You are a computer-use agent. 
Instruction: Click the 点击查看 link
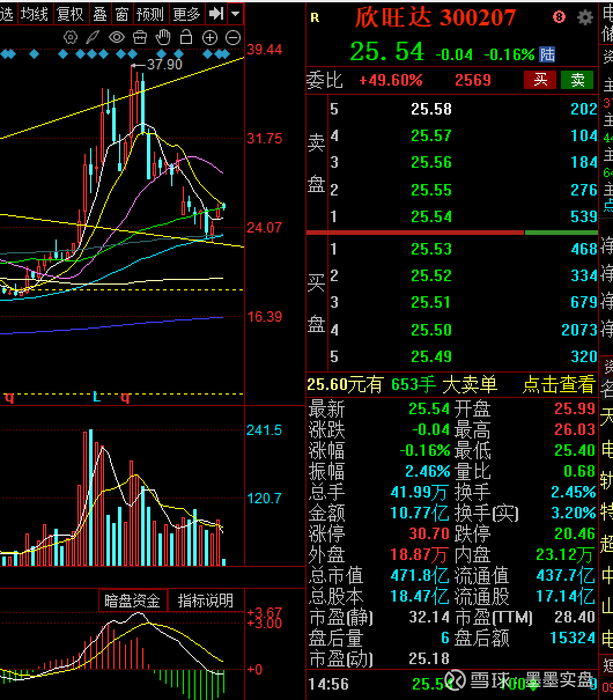559,384
